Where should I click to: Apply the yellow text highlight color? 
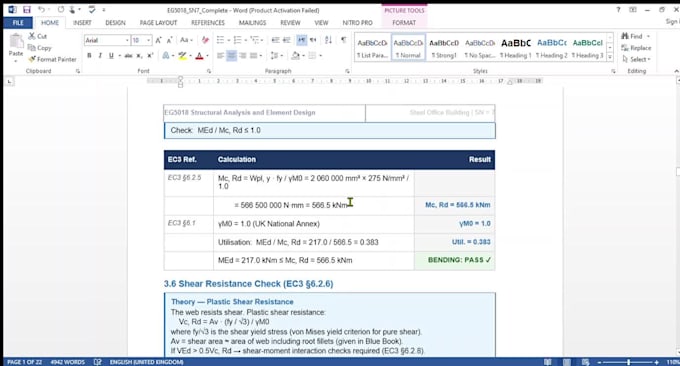click(183, 56)
